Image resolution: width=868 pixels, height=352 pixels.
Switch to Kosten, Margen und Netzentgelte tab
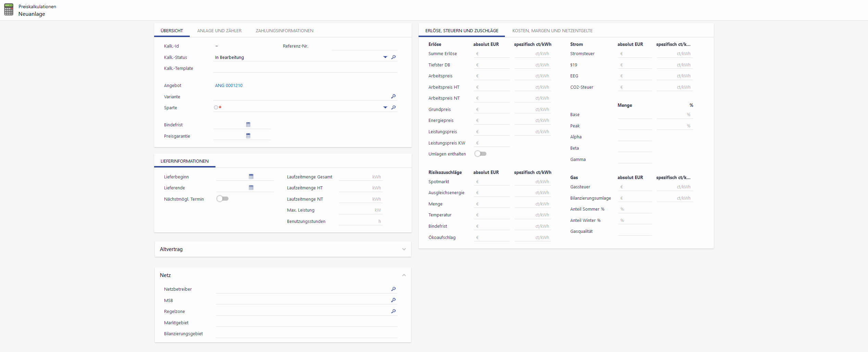point(552,31)
